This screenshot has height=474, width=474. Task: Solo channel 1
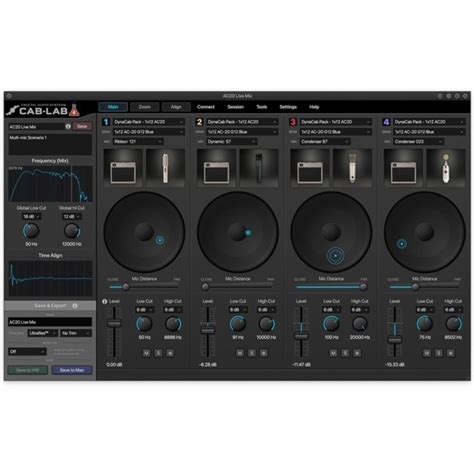tap(158, 353)
